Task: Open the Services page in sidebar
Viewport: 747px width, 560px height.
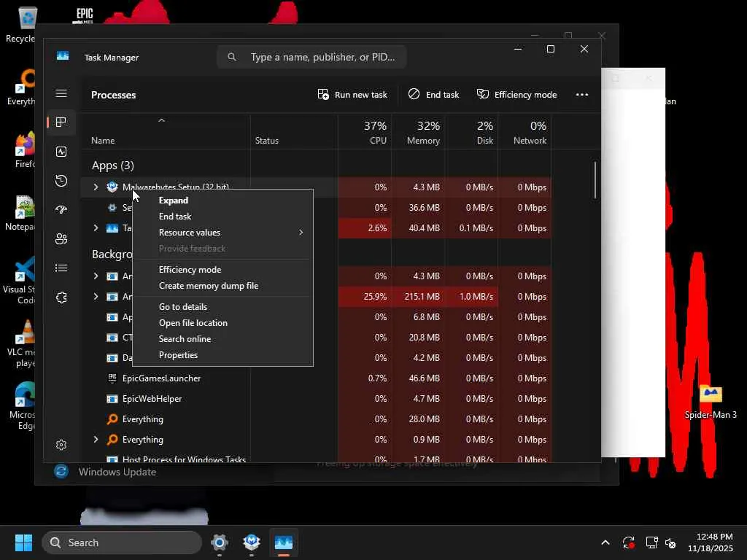Action: coord(61,297)
